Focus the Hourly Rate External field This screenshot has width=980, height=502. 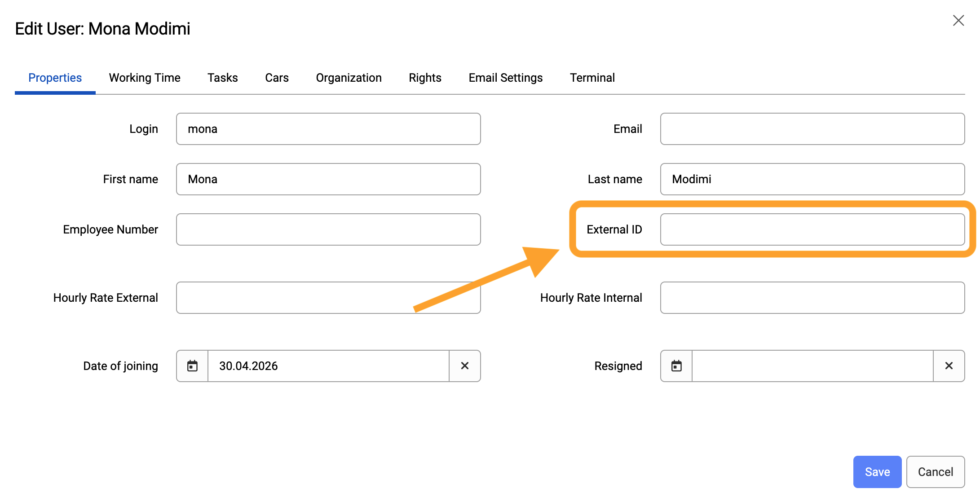328,298
